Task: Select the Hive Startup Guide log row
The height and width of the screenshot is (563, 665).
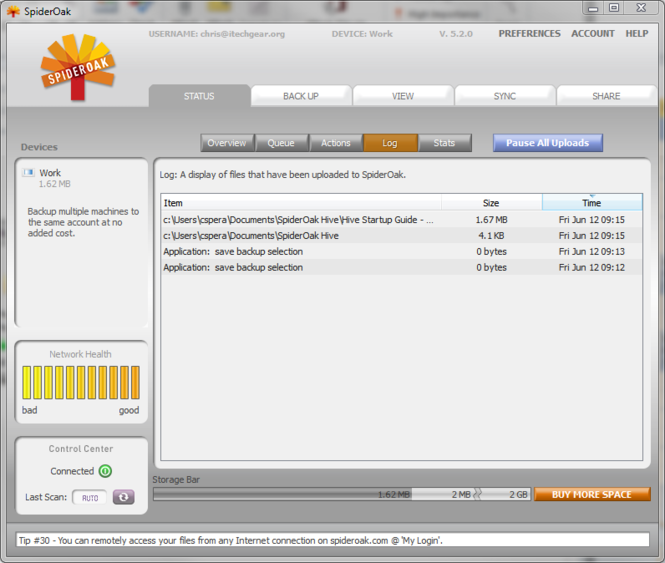Action: click(401, 219)
